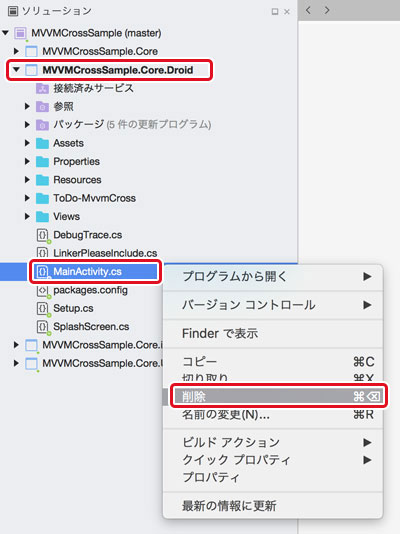Click the bottom MVVMCrossSample.Core.U project icon
Screen dimensions: 400x534
click(x=31, y=364)
